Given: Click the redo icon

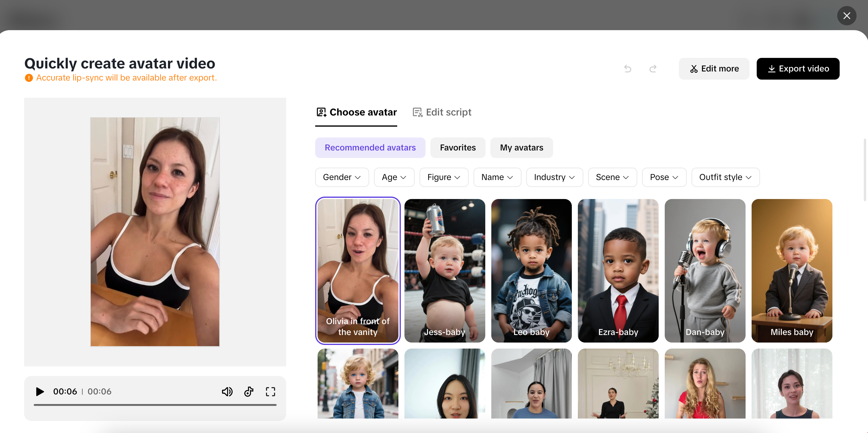Looking at the screenshot, I should pyautogui.click(x=653, y=68).
